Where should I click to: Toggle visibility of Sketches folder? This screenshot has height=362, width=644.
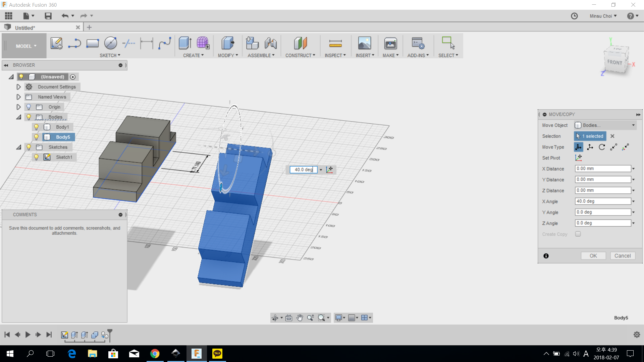tap(29, 147)
